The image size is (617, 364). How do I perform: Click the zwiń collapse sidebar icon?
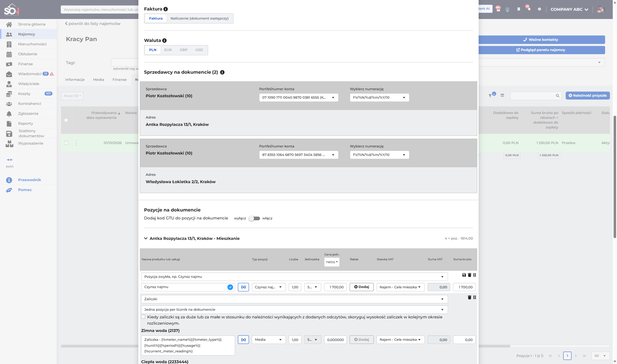(10, 160)
